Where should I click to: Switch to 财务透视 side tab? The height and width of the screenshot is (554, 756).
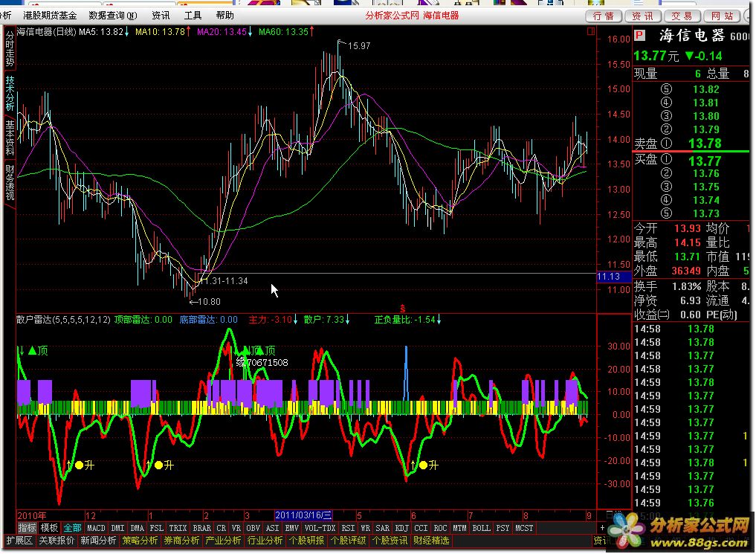pyautogui.click(x=10, y=182)
